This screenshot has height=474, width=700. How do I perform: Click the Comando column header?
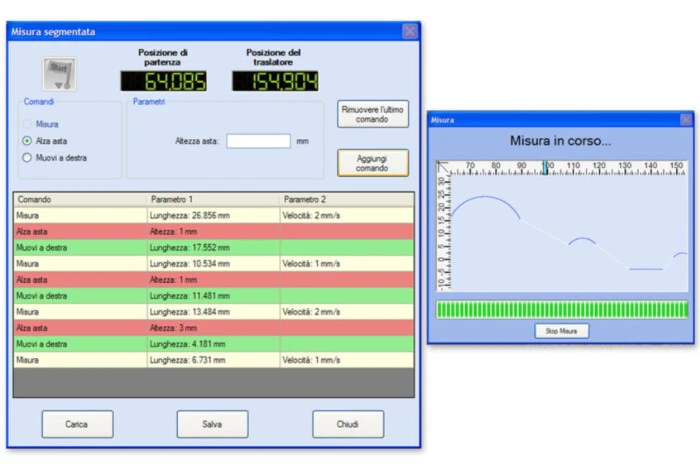pos(80,200)
